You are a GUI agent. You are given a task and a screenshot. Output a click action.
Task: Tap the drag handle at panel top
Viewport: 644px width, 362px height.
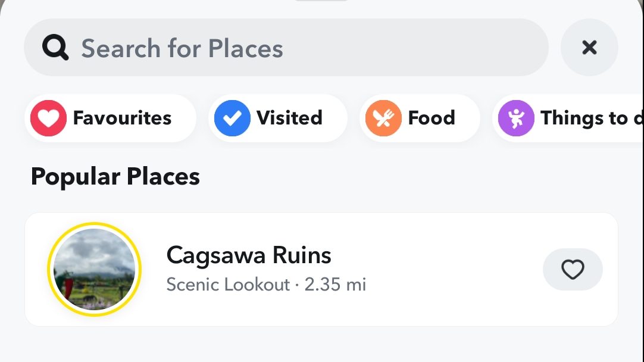click(x=321, y=1)
